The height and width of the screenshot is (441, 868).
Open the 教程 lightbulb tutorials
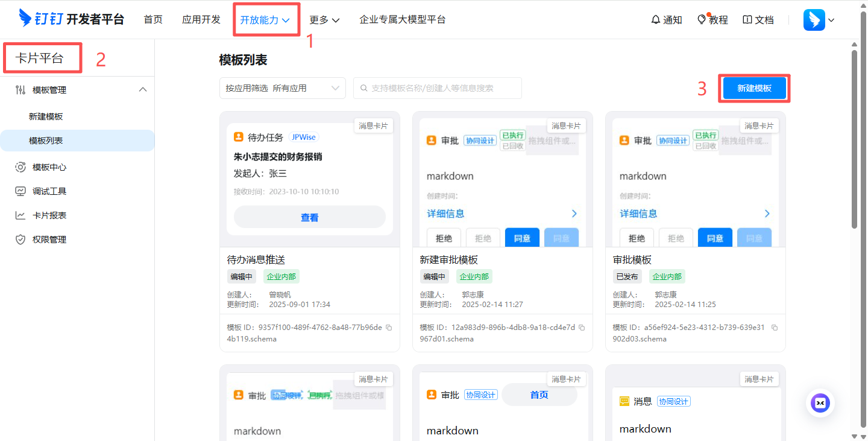(712, 20)
